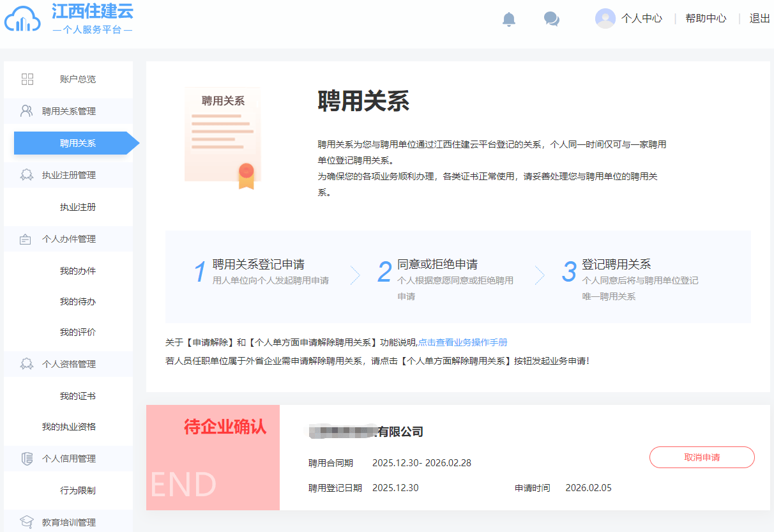Expand the 执业注册管理 sidebar section
Viewport: 774px width, 532px height.
coord(75,174)
